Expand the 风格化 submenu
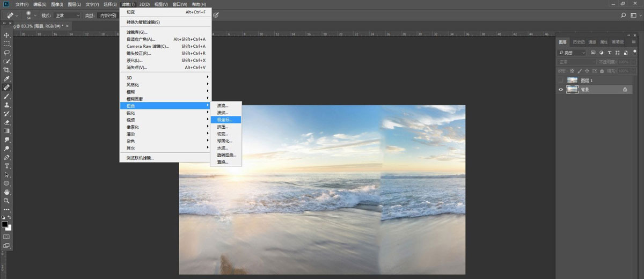This screenshot has height=279, width=644. click(165, 85)
